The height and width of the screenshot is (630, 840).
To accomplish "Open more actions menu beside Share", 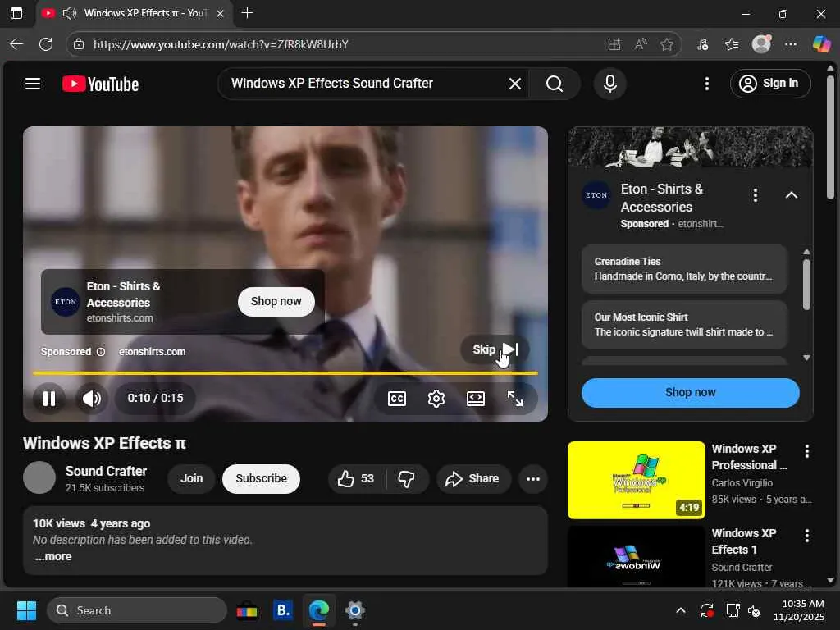I will coord(533,478).
